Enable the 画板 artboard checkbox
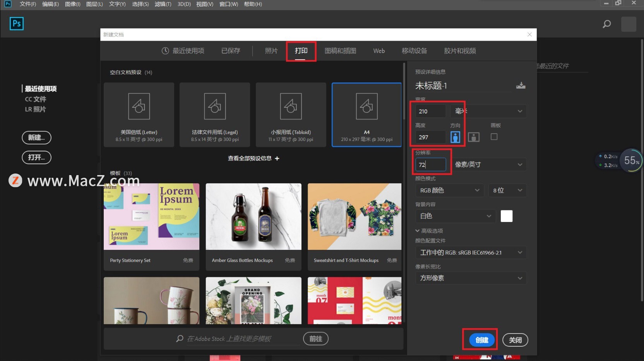The width and height of the screenshot is (644, 361). coord(494,137)
